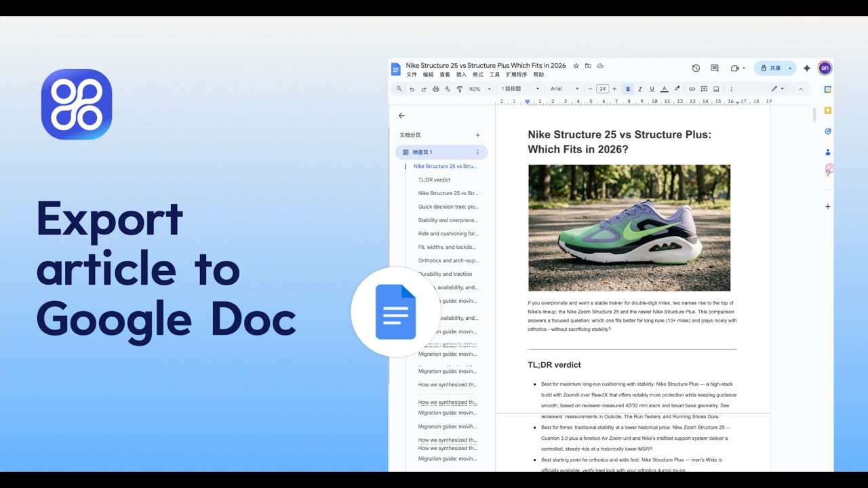
Task: Open the text color picker
Action: pyautogui.click(x=665, y=89)
